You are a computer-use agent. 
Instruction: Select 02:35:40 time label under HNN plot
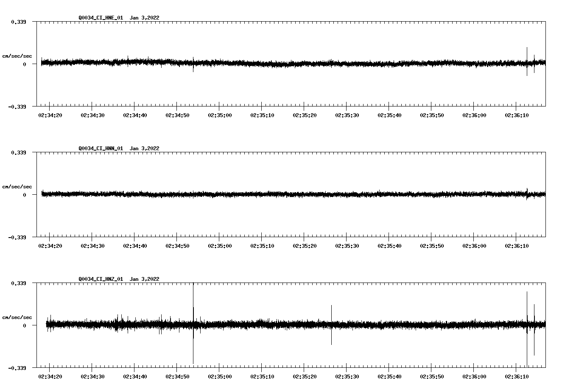tap(389, 246)
